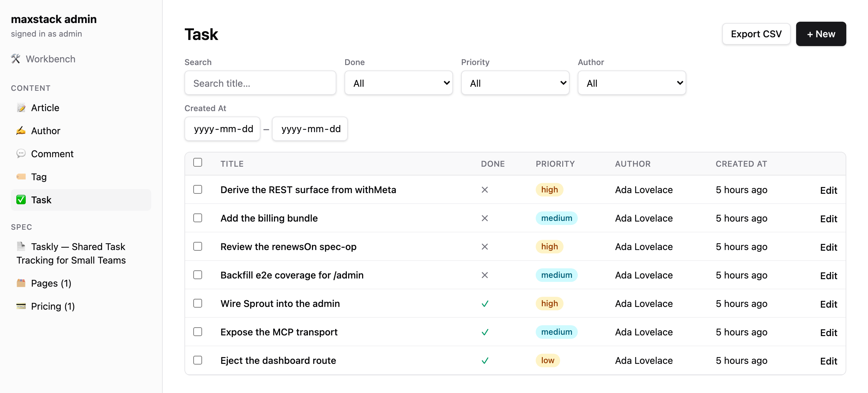
Task: Click the done checkmark for Eject the dashboard route
Action: (x=485, y=360)
